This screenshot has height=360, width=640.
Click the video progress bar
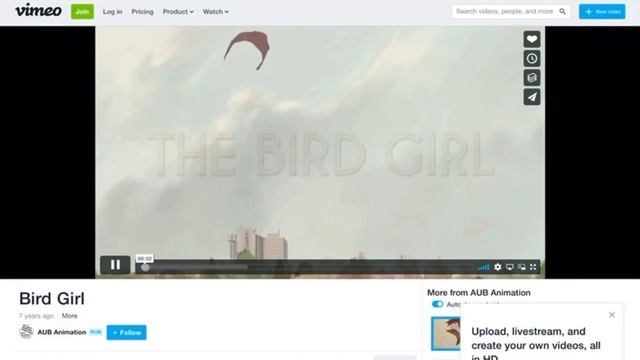pos(306,267)
